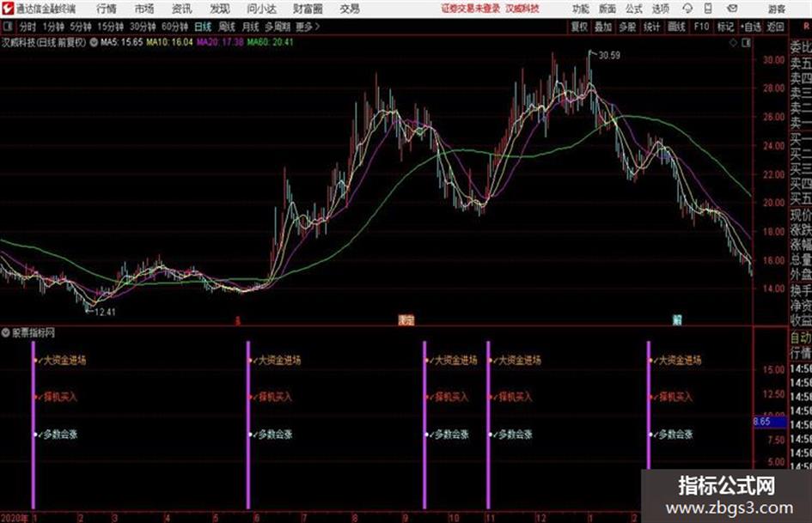Click the 14.00 price axis label
The height and width of the screenshot is (523, 812).
pyautogui.click(x=773, y=289)
